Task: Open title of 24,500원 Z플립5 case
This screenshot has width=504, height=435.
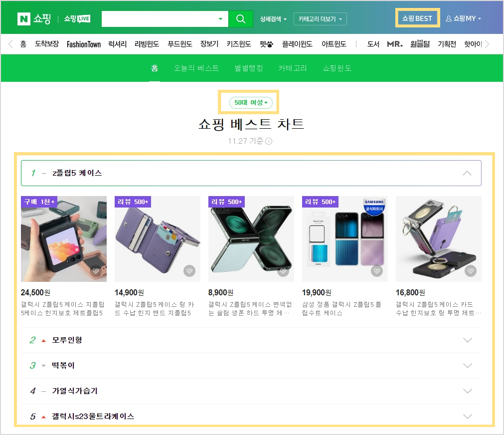Action: click(x=63, y=309)
